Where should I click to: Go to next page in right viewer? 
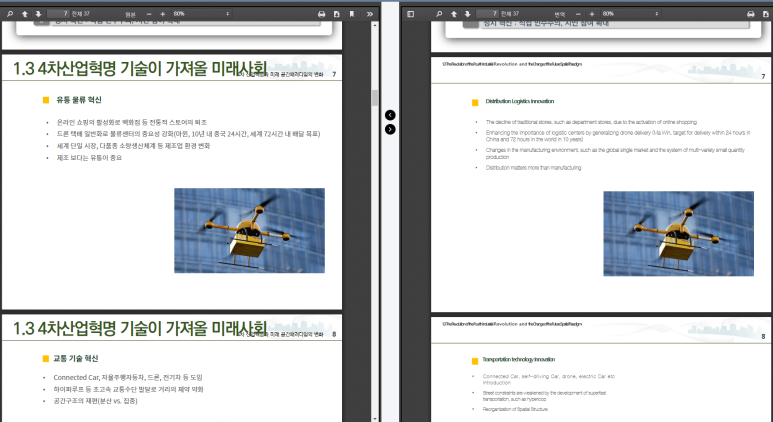click(467, 14)
